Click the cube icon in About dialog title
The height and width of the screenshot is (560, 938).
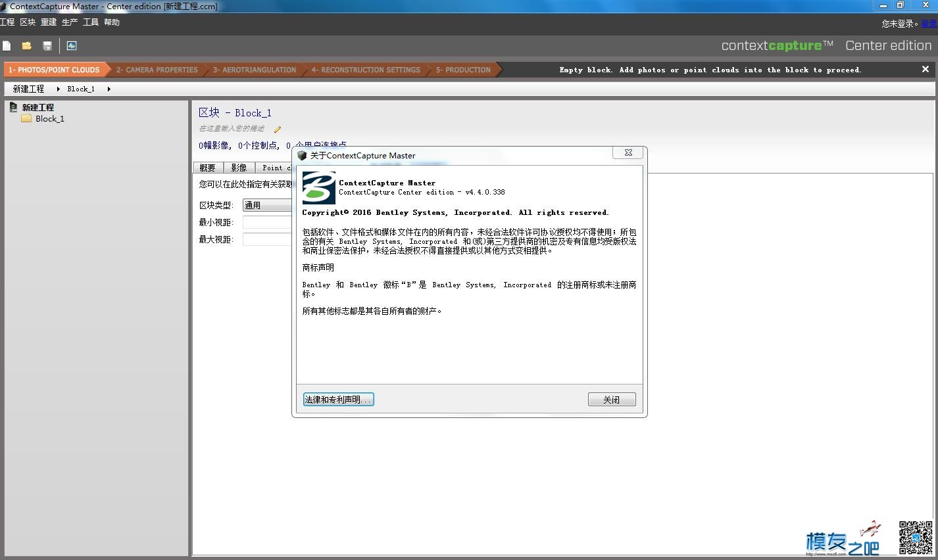[x=302, y=156]
